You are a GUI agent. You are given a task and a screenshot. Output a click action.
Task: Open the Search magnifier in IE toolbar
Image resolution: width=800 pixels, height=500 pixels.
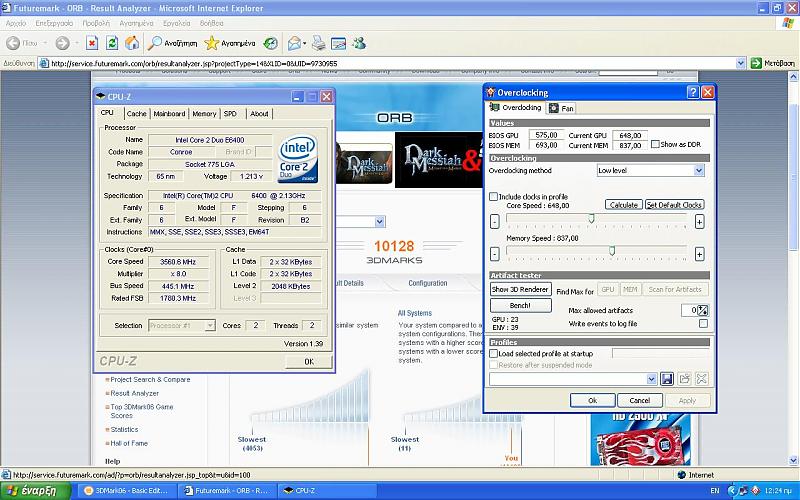155,43
